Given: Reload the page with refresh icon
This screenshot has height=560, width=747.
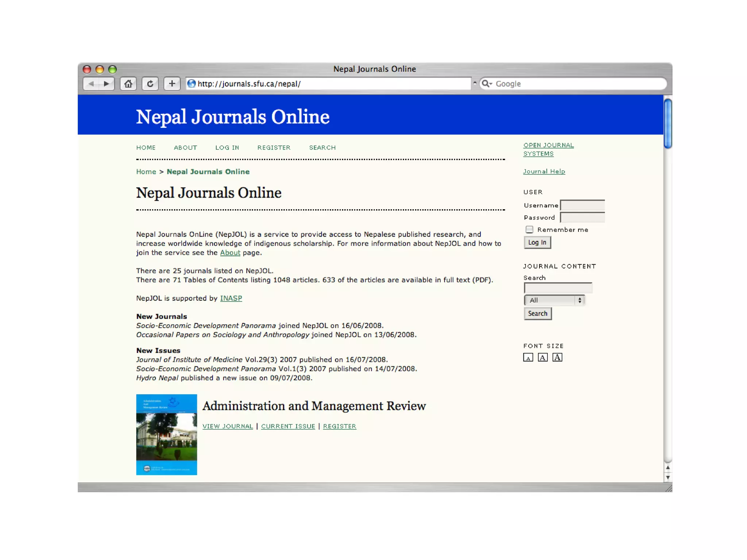Looking at the screenshot, I should (150, 84).
